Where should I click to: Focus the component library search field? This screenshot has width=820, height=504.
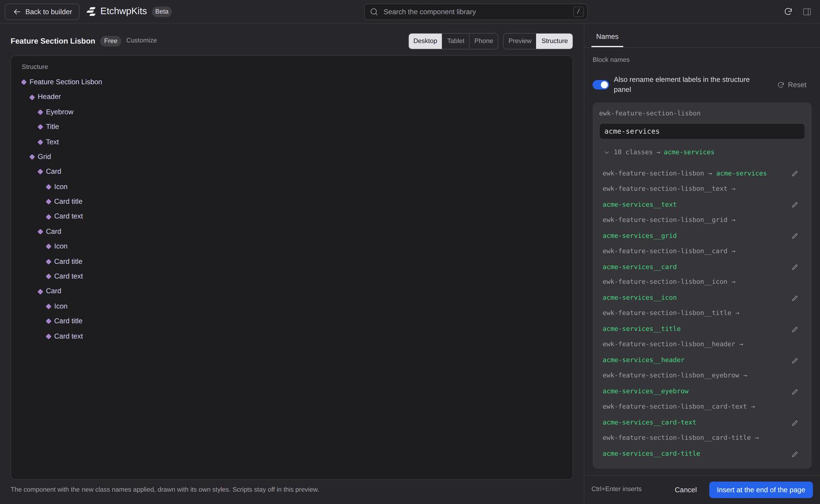point(476,12)
